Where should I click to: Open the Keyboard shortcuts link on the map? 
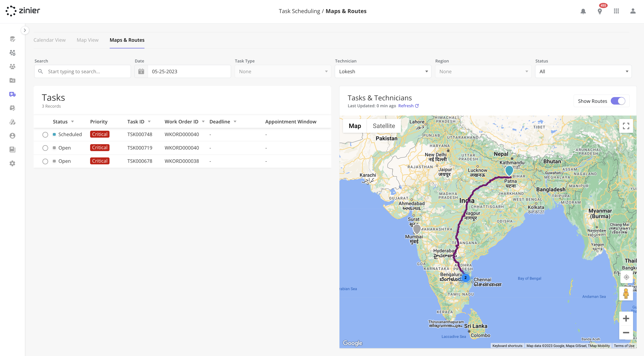[507, 346]
